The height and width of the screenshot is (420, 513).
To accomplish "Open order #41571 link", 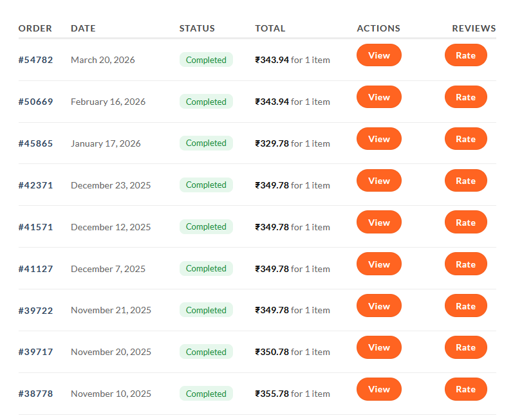I will tap(35, 227).
